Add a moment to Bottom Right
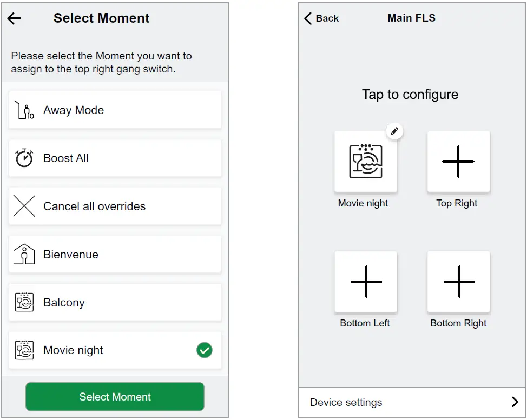 pos(458,282)
